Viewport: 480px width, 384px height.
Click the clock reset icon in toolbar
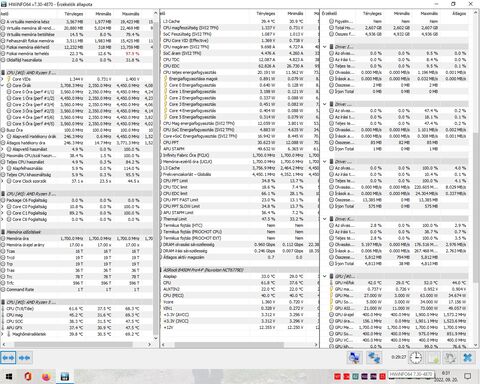416,358
